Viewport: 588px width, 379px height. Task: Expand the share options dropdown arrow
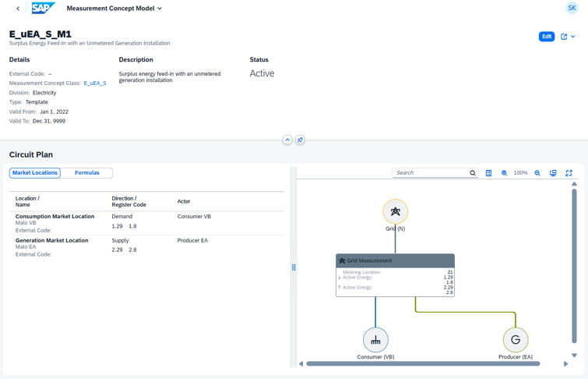click(573, 37)
